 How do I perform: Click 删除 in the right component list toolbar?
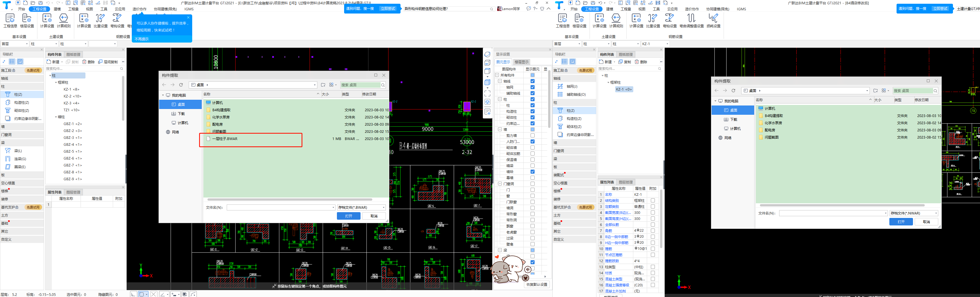640,62
